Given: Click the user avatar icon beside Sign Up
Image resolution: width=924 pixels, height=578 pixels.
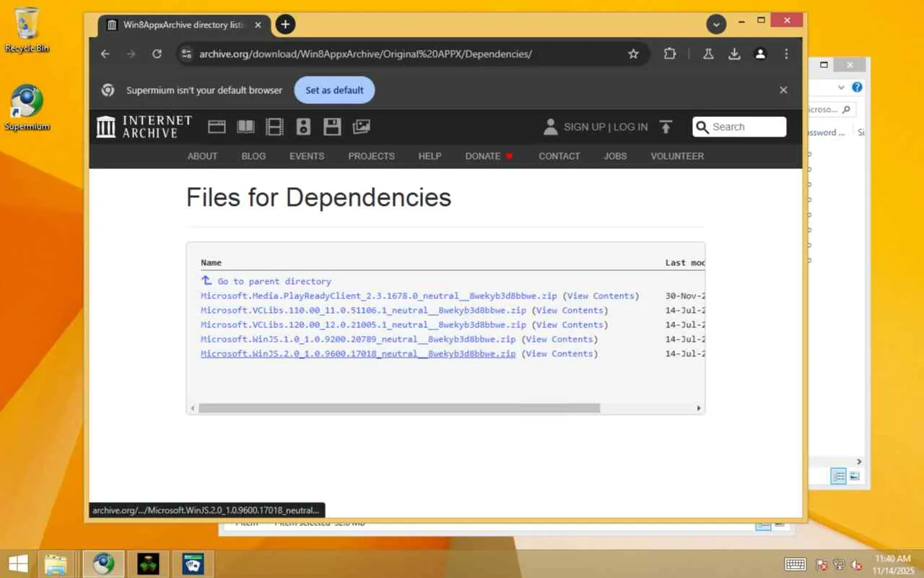Looking at the screenshot, I should (x=551, y=127).
